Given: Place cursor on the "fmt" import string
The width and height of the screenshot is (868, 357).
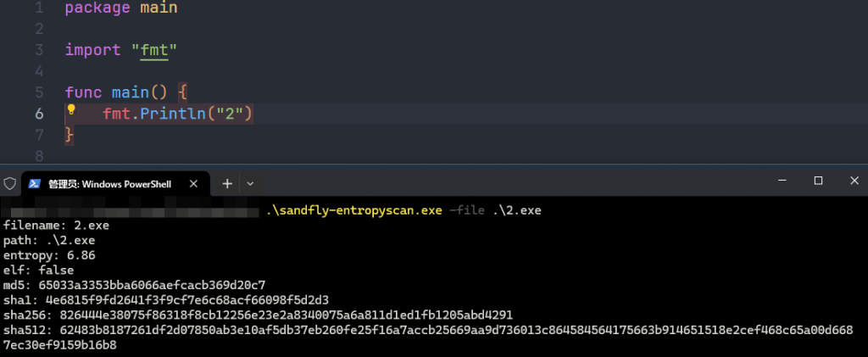Looking at the screenshot, I should (154, 50).
